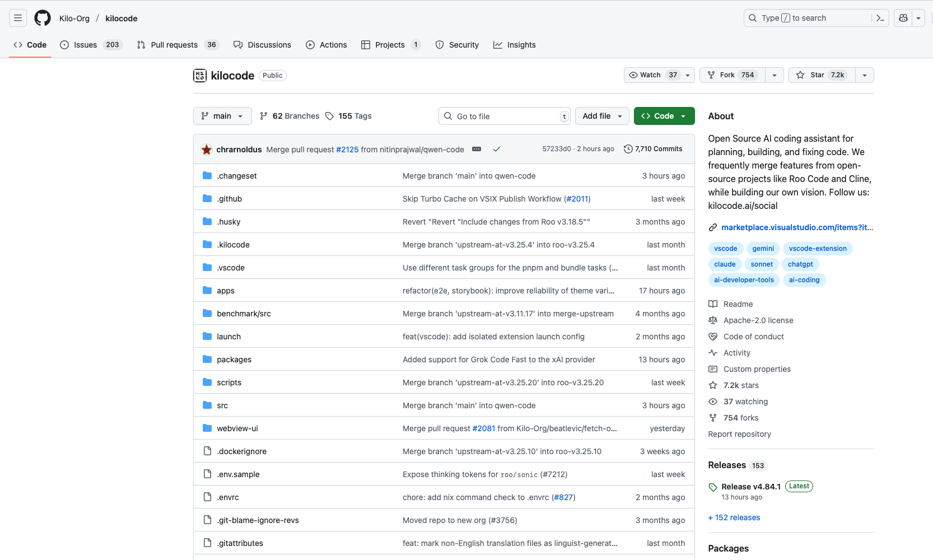Click the kilocode repository avatar icon
Screen dimensions: 933x560
click(200, 76)
